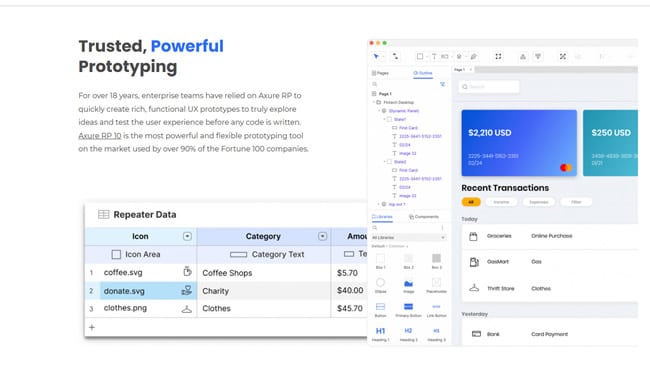Choose the pen drawing tool
The image size is (650, 366).
click(x=473, y=56)
